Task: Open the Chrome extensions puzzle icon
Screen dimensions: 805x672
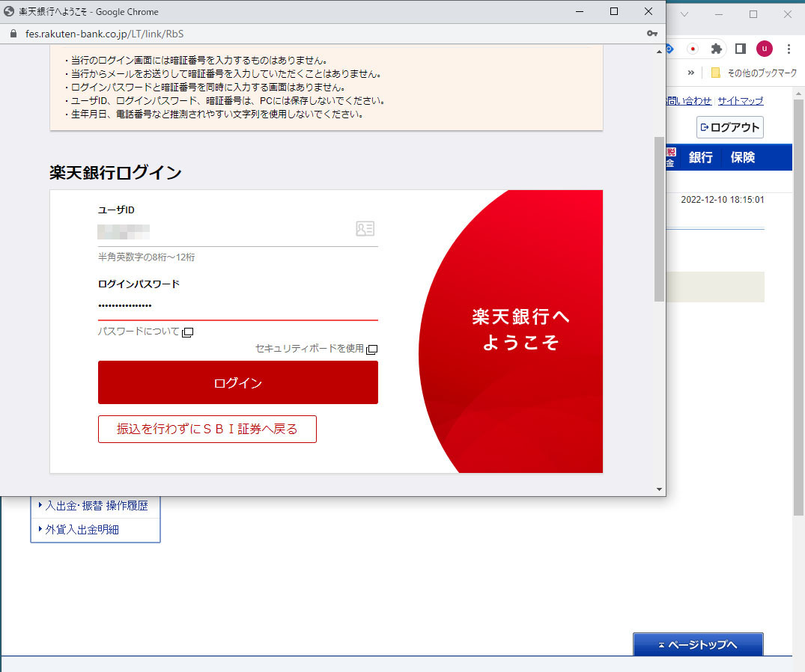Action: pyautogui.click(x=716, y=49)
